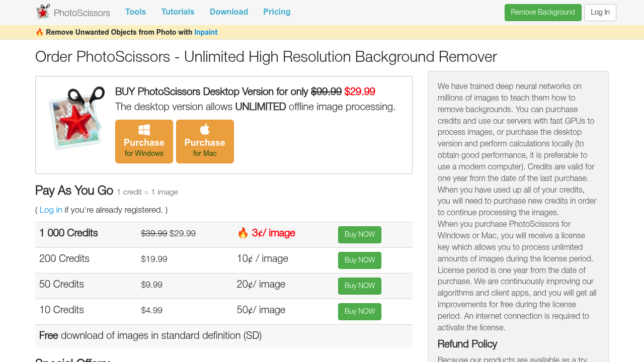644x362 pixels.
Task: Buy NOW for 1 000 Credits
Action: [360, 235]
